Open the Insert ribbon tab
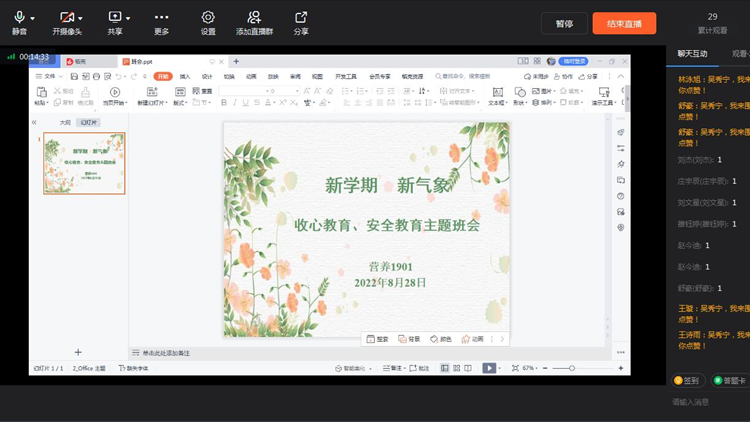The width and height of the screenshot is (750, 422). pos(185,76)
